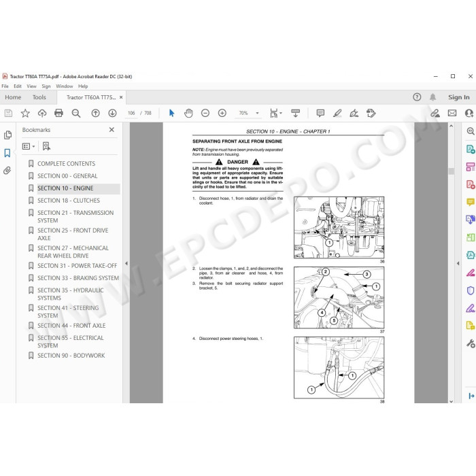Activate the Hand pan tool
This screenshot has width=476, height=476.
188,114
